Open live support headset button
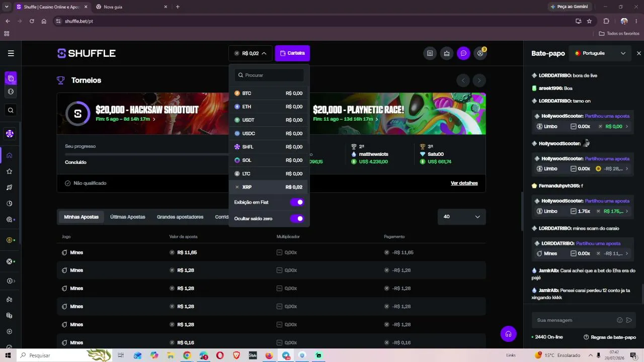The height and width of the screenshot is (362, 644). [509, 334]
